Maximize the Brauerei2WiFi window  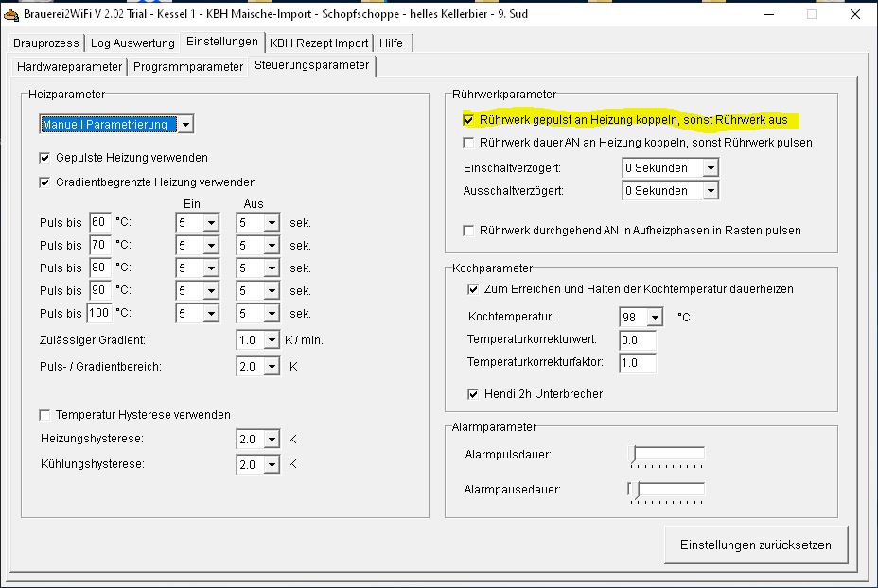[811, 14]
